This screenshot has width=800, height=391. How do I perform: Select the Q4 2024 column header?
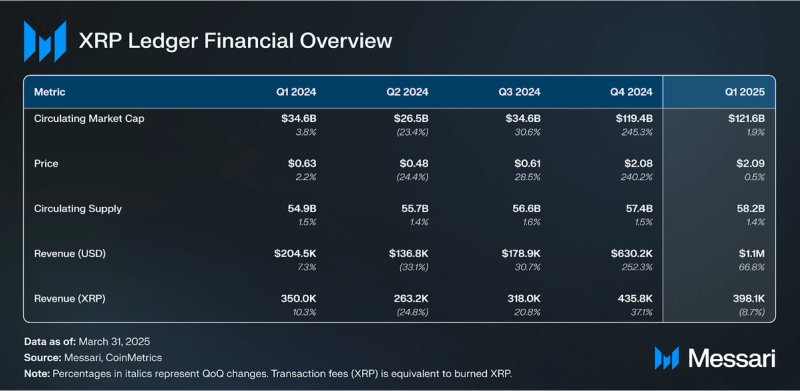click(632, 92)
